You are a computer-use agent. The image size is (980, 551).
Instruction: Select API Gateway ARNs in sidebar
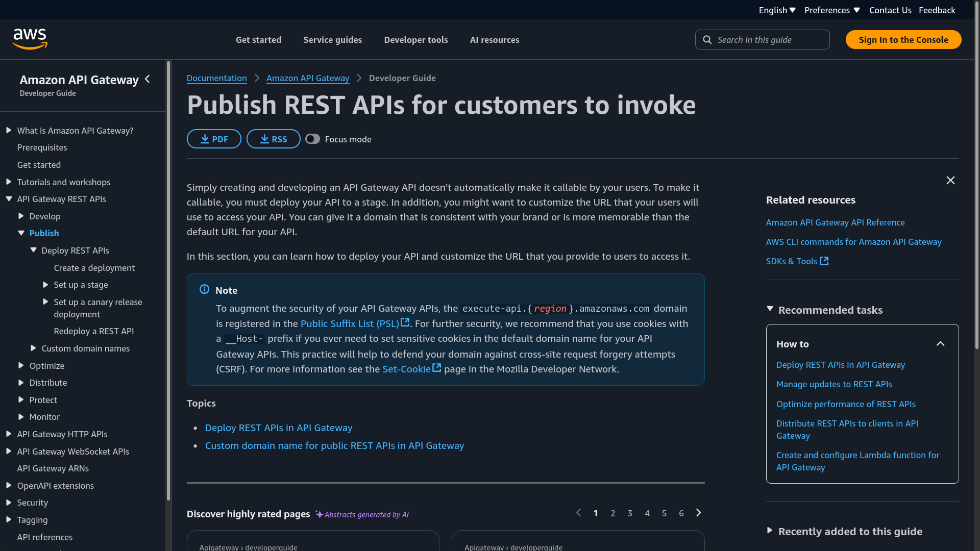click(x=53, y=468)
